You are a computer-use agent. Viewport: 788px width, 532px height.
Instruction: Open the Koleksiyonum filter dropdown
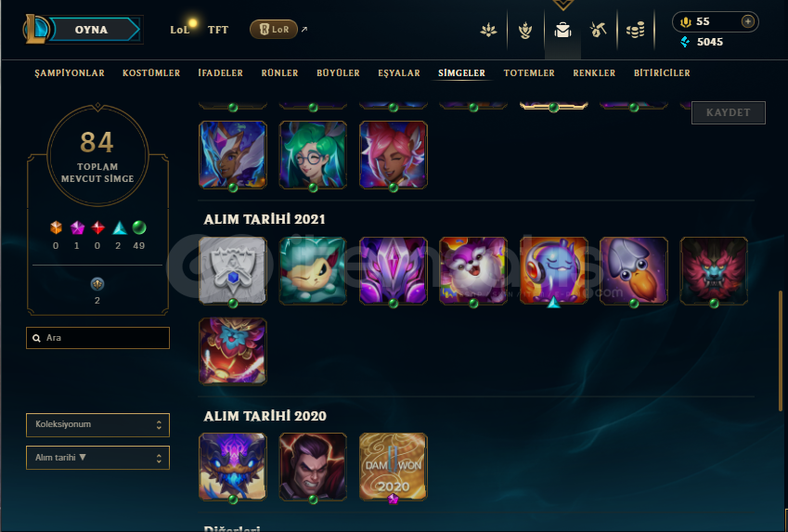tap(97, 425)
